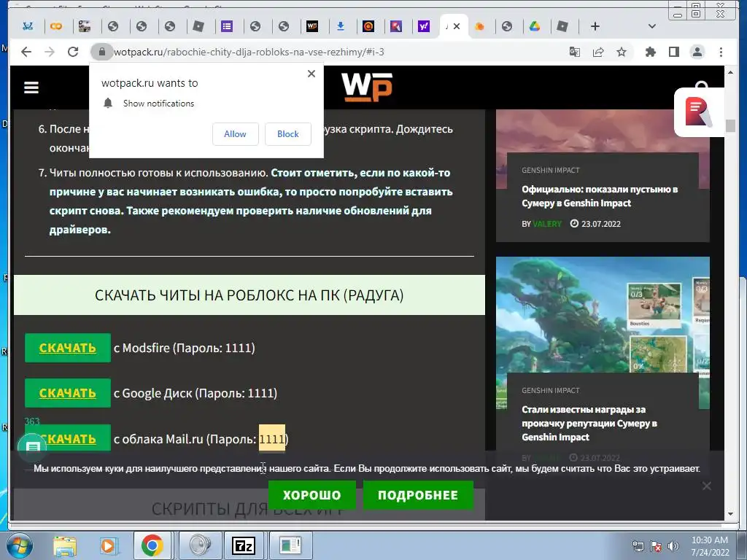This screenshot has height=560, width=747.
Task: Open the Genshin tree landscape thumbnail
Action: tap(602, 314)
